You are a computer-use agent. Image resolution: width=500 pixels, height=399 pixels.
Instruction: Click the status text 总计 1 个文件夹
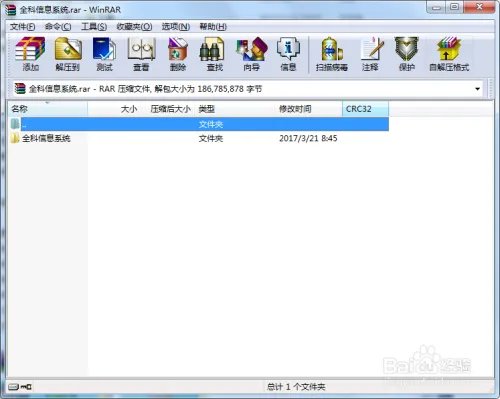296,387
